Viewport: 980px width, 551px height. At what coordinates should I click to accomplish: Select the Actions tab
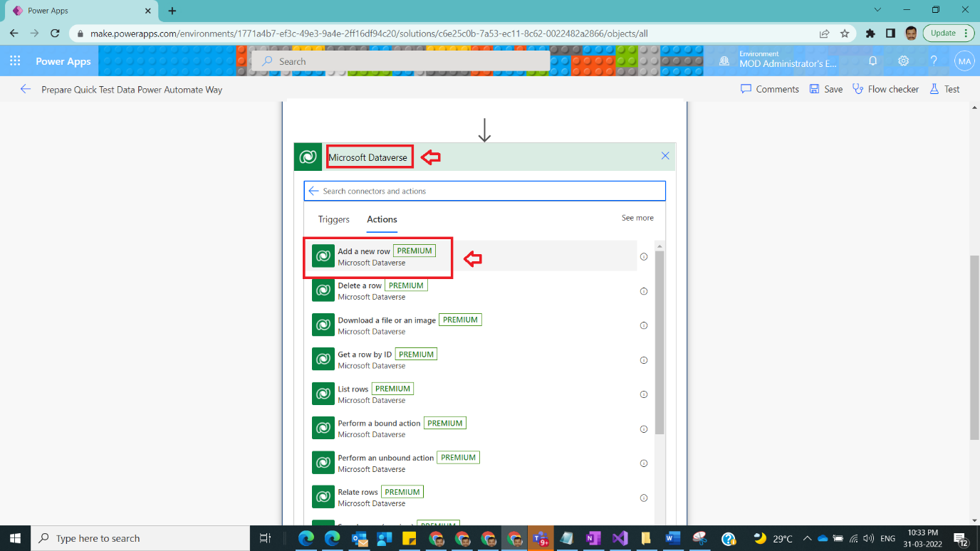[x=382, y=220]
